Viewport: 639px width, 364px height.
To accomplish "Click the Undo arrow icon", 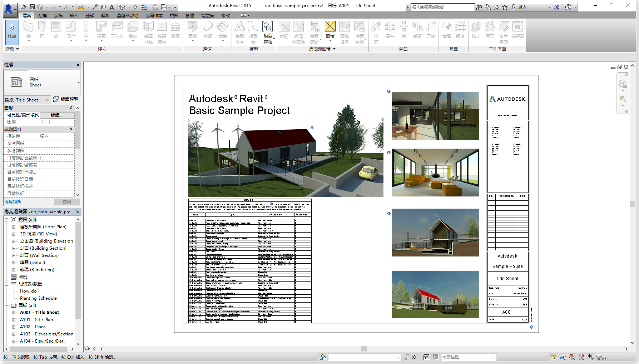I will tap(54, 7).
